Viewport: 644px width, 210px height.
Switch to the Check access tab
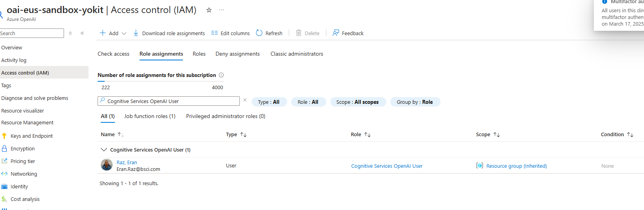[x=113, y=54]
